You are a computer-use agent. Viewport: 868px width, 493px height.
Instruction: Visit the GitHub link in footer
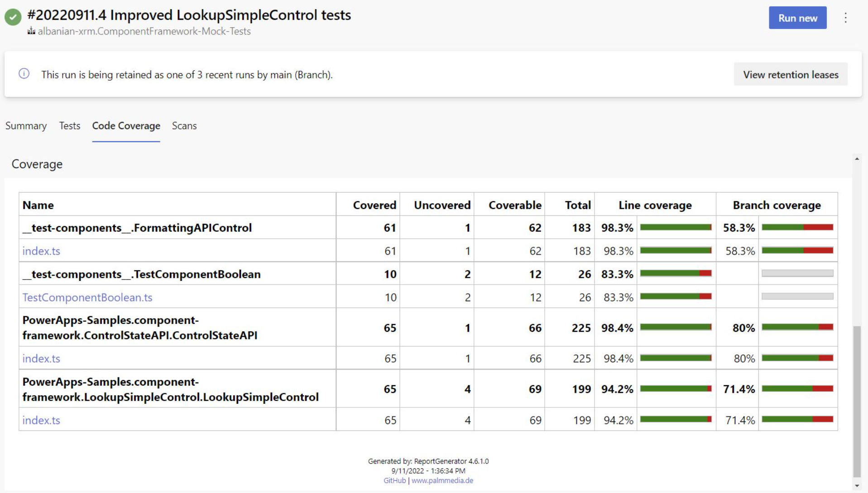coord(394,480)
